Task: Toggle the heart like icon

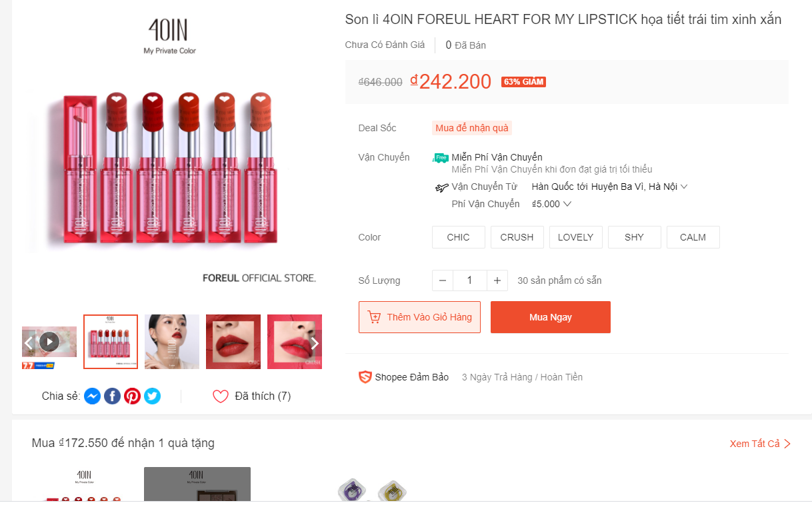Action: point(221,396)
